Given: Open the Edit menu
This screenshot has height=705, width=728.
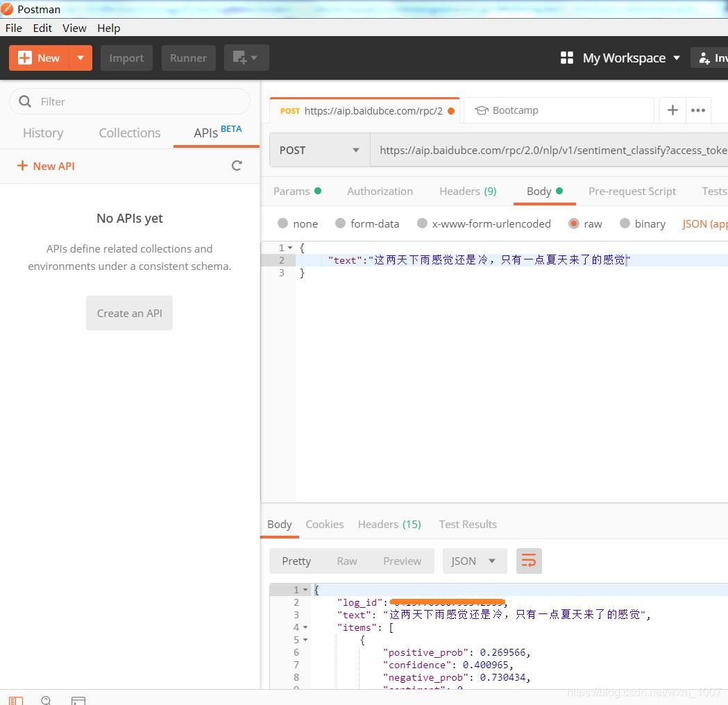Looking at the screenshot, I should coord(42,28).
